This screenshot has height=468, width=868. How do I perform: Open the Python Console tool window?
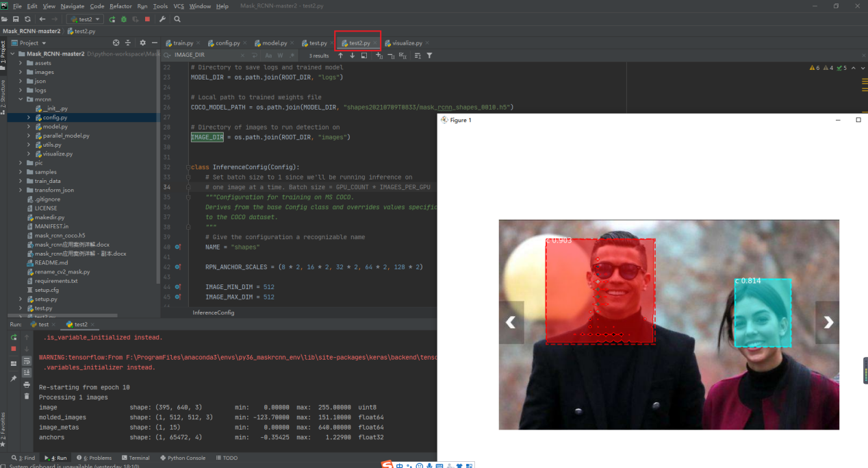point(182,458)
